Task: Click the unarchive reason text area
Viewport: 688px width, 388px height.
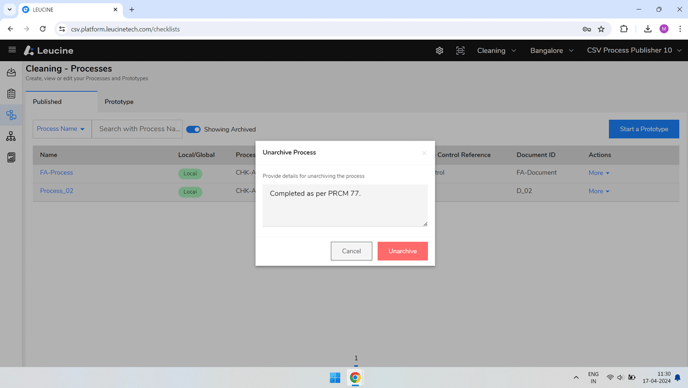Action: tap(345, 205)
